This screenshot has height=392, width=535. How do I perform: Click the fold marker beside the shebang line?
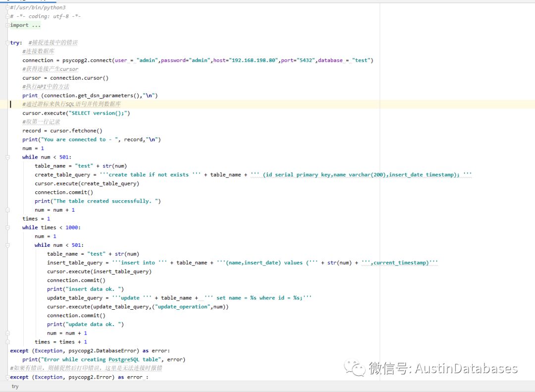tap(7, 8)
